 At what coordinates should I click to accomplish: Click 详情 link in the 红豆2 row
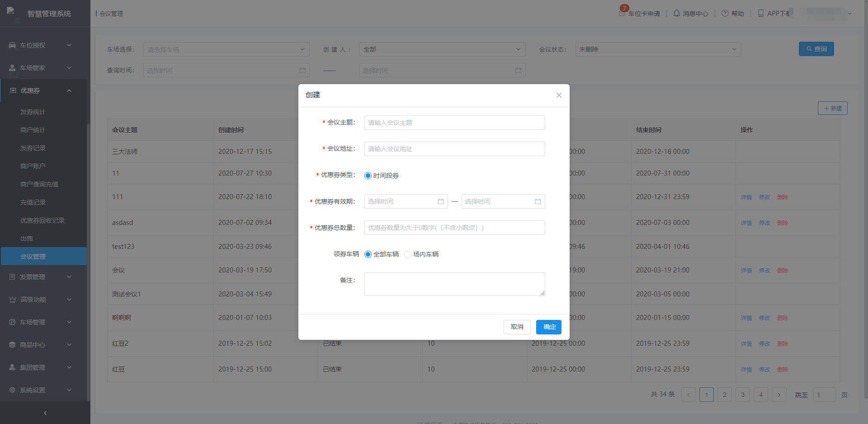746,344
